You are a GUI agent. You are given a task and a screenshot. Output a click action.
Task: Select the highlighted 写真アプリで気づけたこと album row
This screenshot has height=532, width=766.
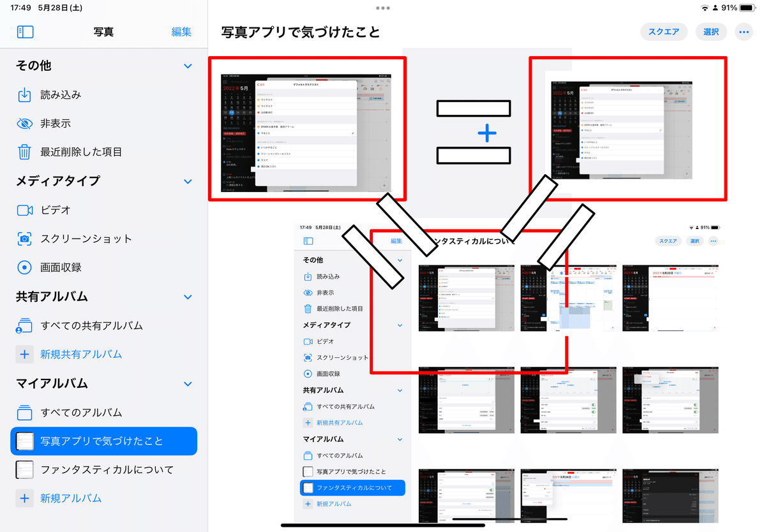tap(104, 441)
